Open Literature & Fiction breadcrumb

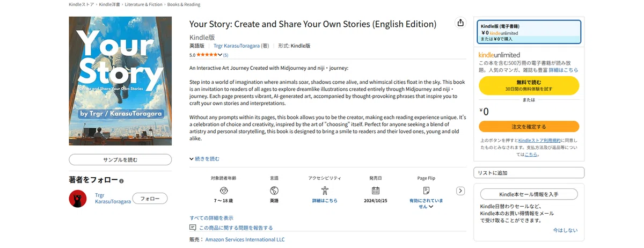coord(143,4)
